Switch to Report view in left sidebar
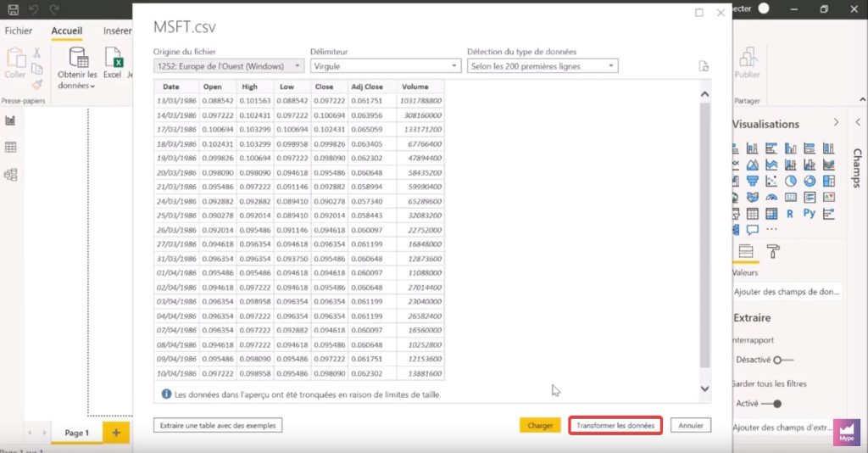Viewport: 868px width, 453px height. coord(10,120)
